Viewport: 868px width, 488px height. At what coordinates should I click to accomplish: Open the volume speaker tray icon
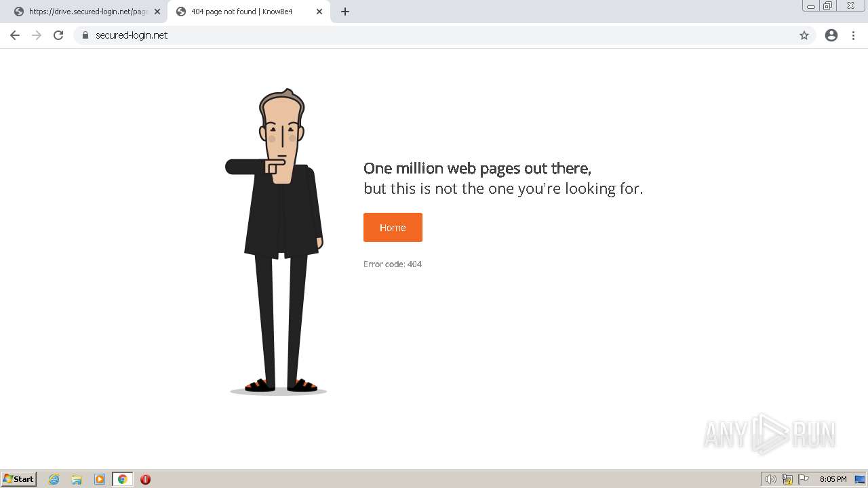(770, 479)
